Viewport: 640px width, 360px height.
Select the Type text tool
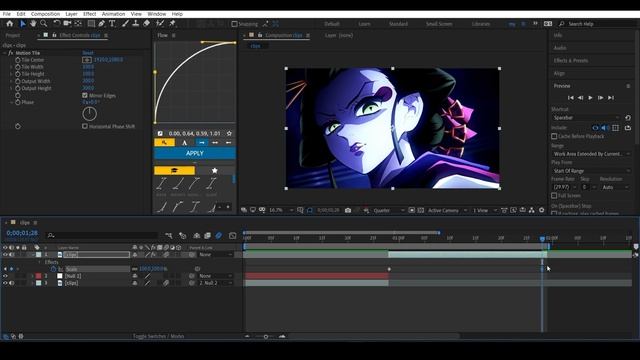tap(112, 24)
